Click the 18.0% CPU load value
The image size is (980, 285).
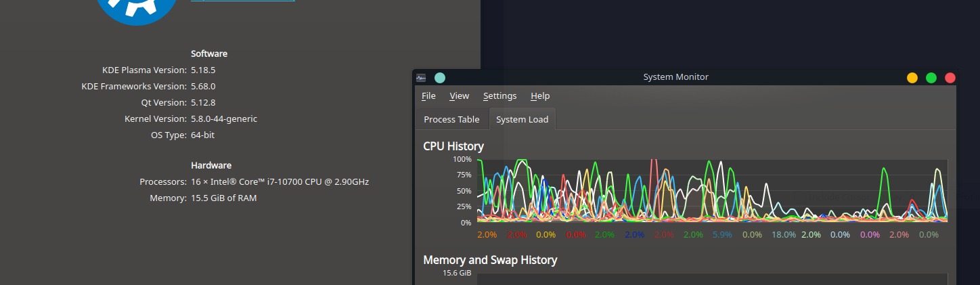point(784,235)
